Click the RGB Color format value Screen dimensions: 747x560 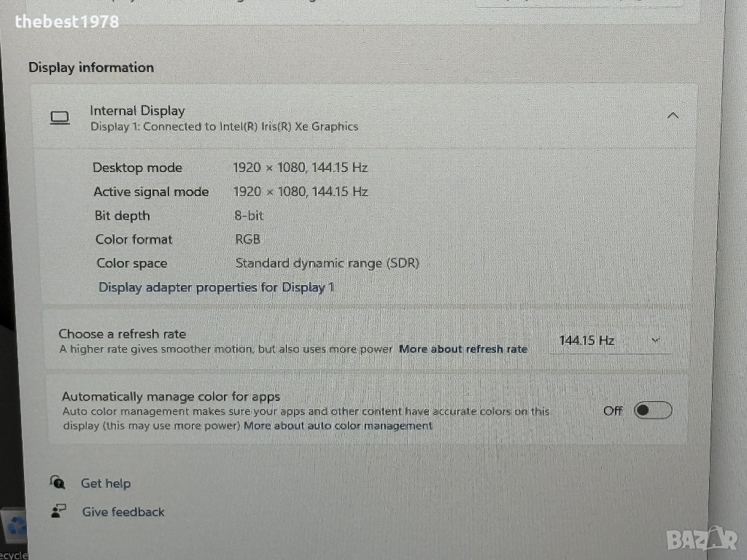pyautogui.click(x=247, y=239)
